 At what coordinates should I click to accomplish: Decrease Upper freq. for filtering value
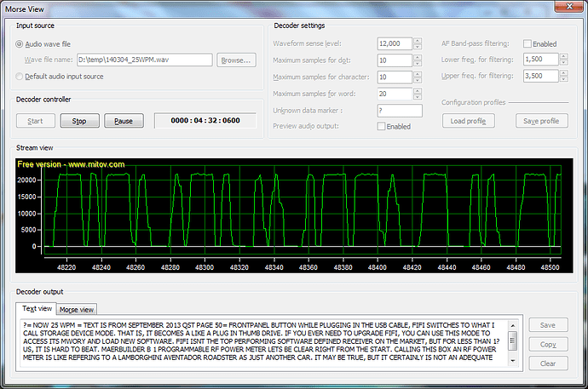(x=564, y=80)
